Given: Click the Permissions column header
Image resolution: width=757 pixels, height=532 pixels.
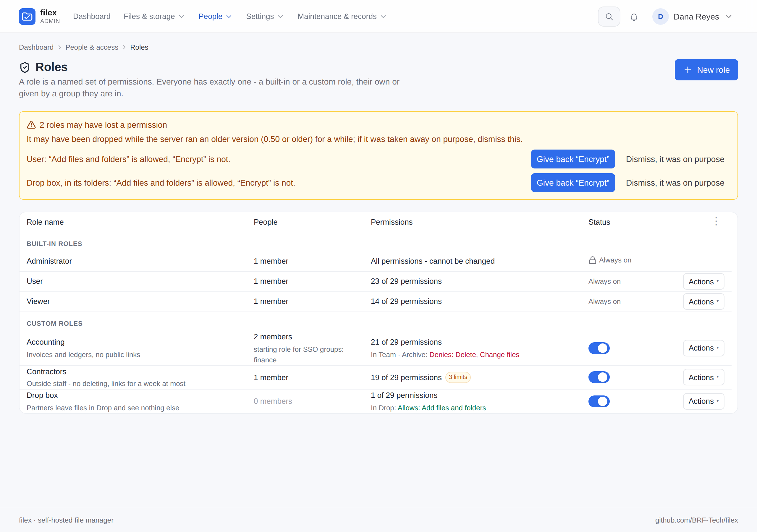Looking at the screenshot, I should (391, 222).
